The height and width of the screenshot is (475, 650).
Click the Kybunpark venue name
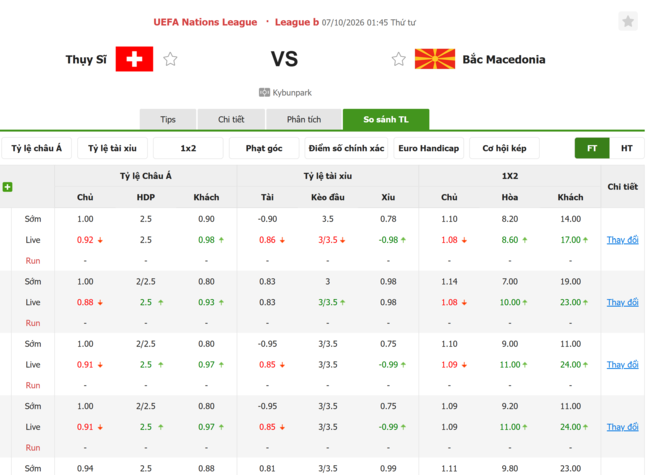[292, 92]
